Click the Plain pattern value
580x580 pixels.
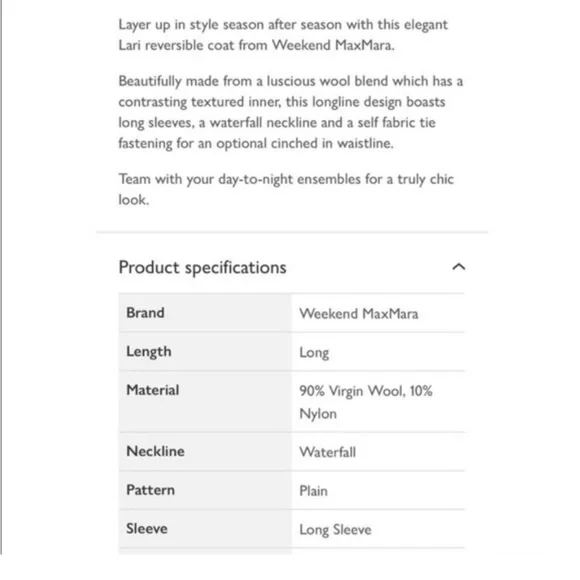pyautogui.click(x=313, y=491)
